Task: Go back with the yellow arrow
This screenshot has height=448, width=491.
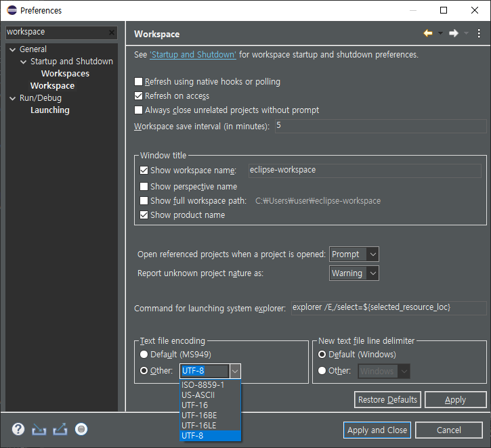Action: click(x=428, y=33)
